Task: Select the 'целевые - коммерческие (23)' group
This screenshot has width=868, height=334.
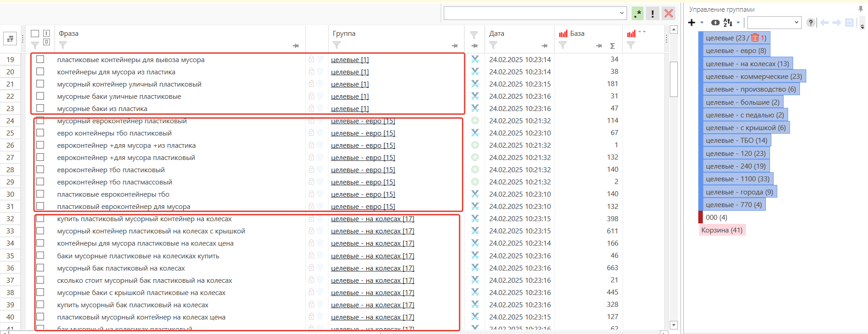Action: 754,77
